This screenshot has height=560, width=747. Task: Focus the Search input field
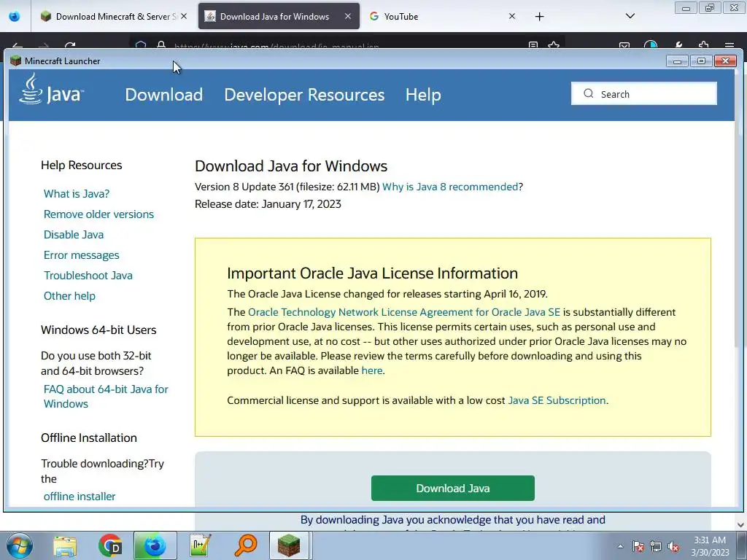pos(643,94)
